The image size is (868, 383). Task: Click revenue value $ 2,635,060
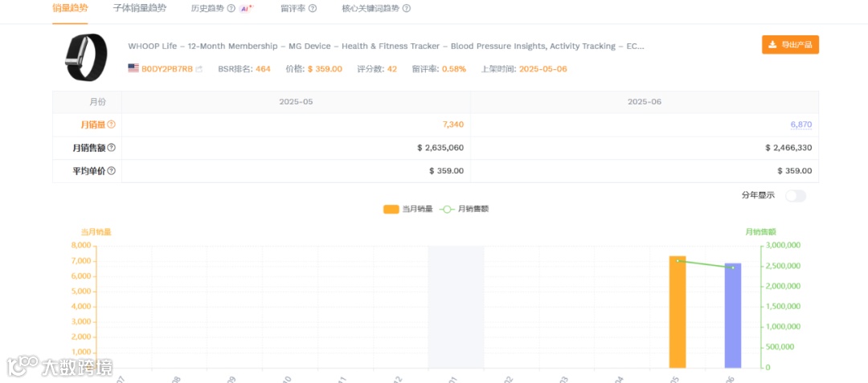click(440, 148)
